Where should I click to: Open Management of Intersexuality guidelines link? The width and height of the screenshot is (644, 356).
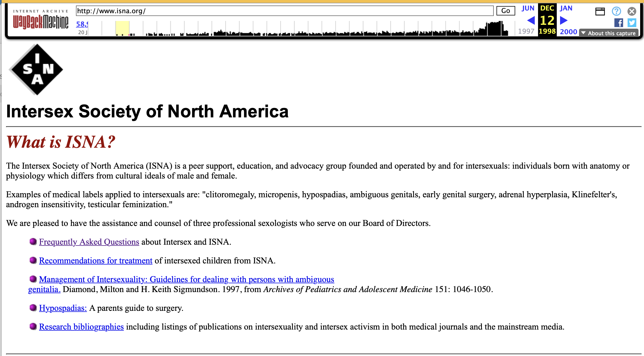tap(187, 279)
